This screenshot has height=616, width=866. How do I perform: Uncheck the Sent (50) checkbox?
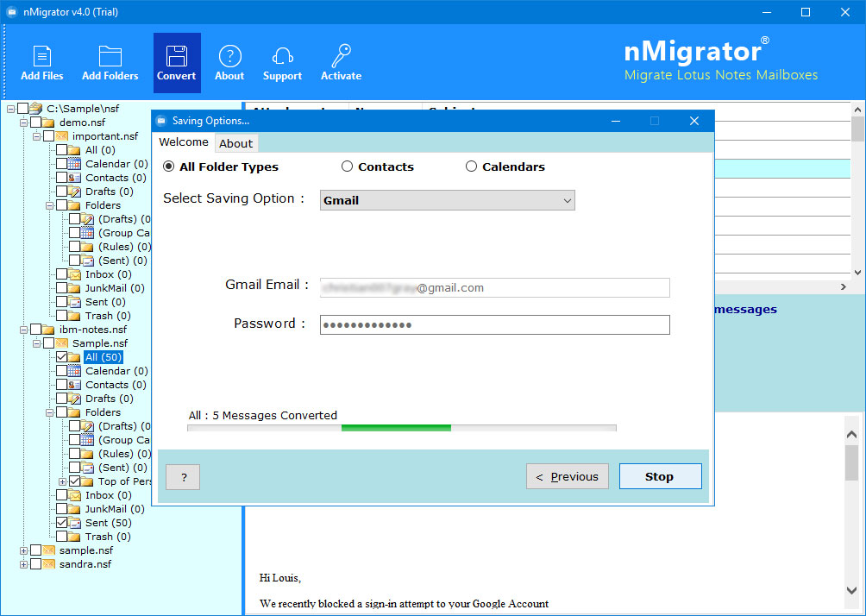click(x=62, y=523)
